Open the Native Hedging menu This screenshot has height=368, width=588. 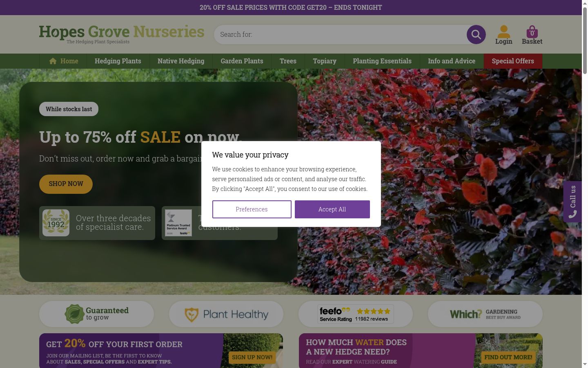point(181,61)
